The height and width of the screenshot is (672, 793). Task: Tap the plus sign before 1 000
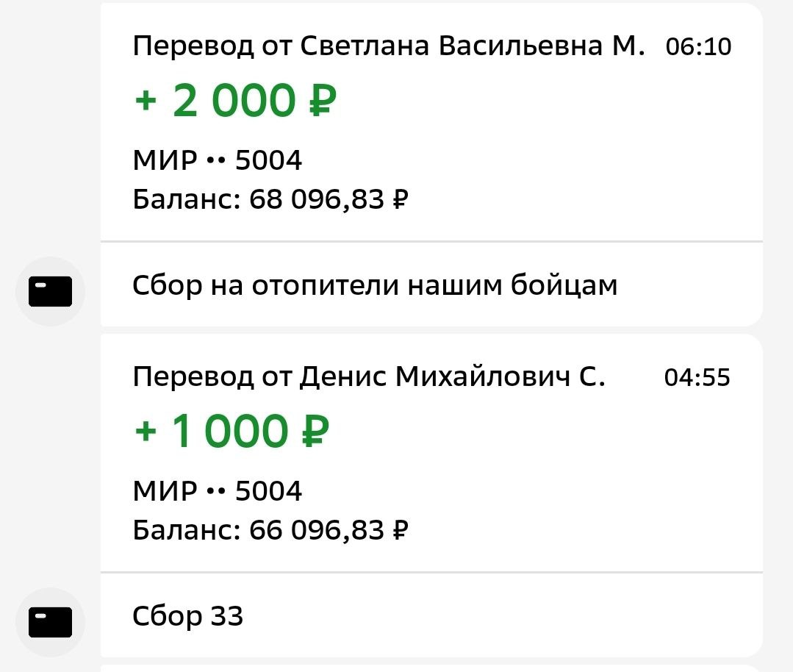pyautogui.click(x=146, y=432)
